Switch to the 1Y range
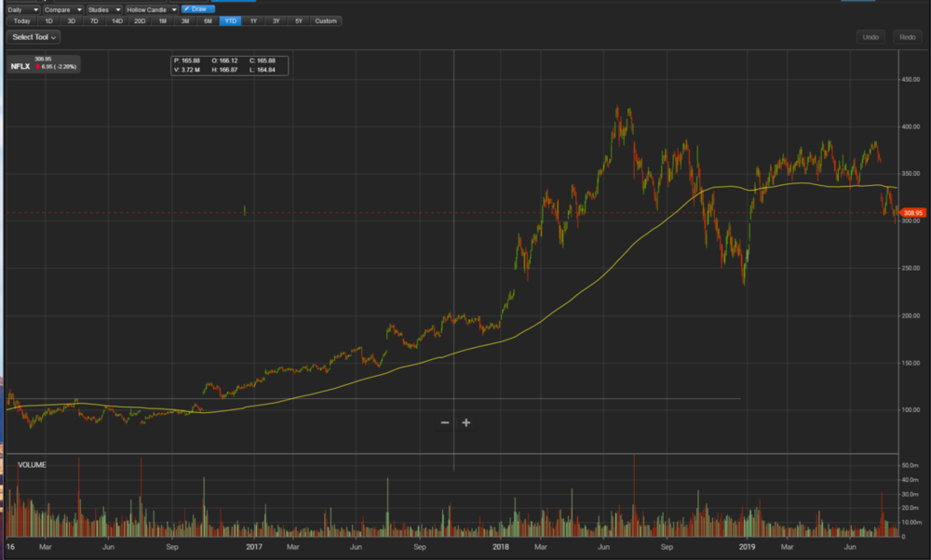Image resolution: width=931 pixels, height=560 pixels. (x=251, y=20)
